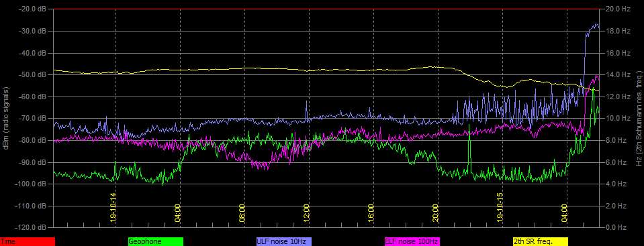Click the green Geophone legend swatch
644x246 pixels.
pyautogui.click(x=156, y=242)
